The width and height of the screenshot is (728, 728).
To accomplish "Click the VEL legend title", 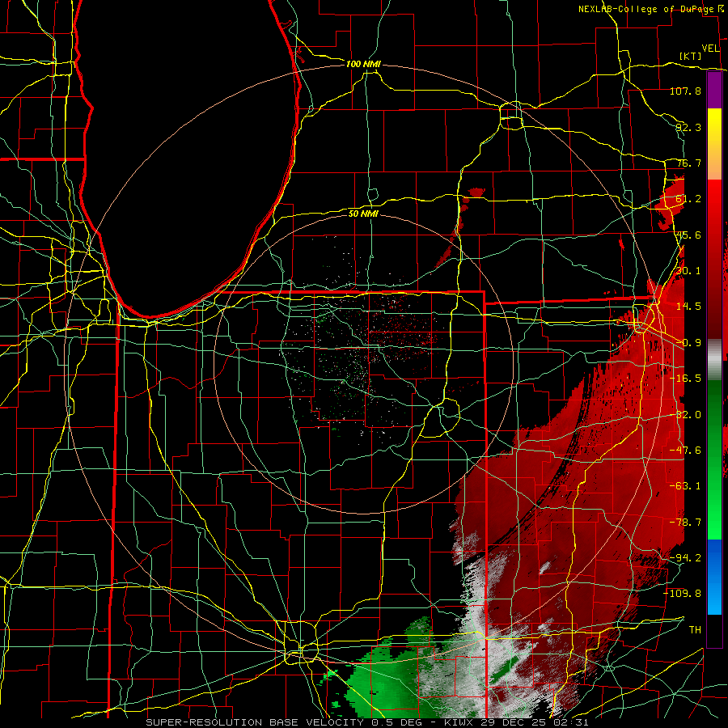I will [x=710, y=49].
